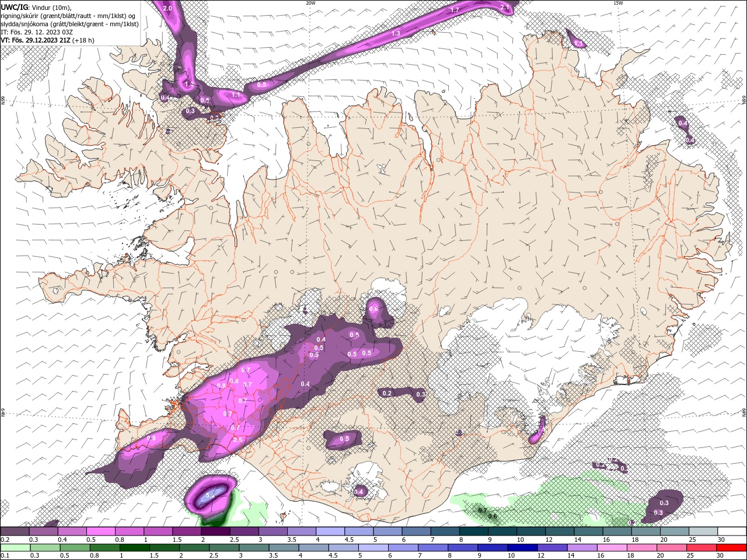Select the lilac swatch above 14 on lower scale
The height and width of the screenshot is (560, 747).
tap(581, 548)
